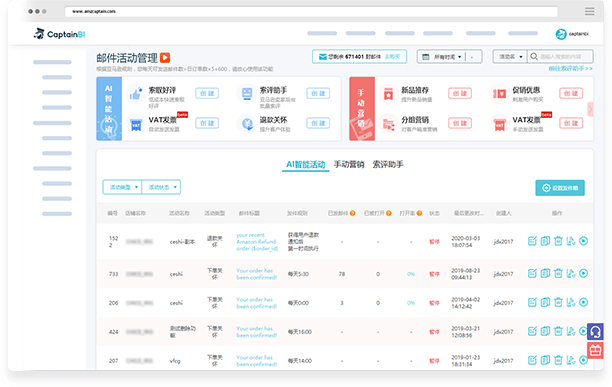Play the video tutorial icon beside 邮件活动管理
Image resolution: width=612 pixels, height=387 pixels.
pyautogui.click(x=165, y=58)
